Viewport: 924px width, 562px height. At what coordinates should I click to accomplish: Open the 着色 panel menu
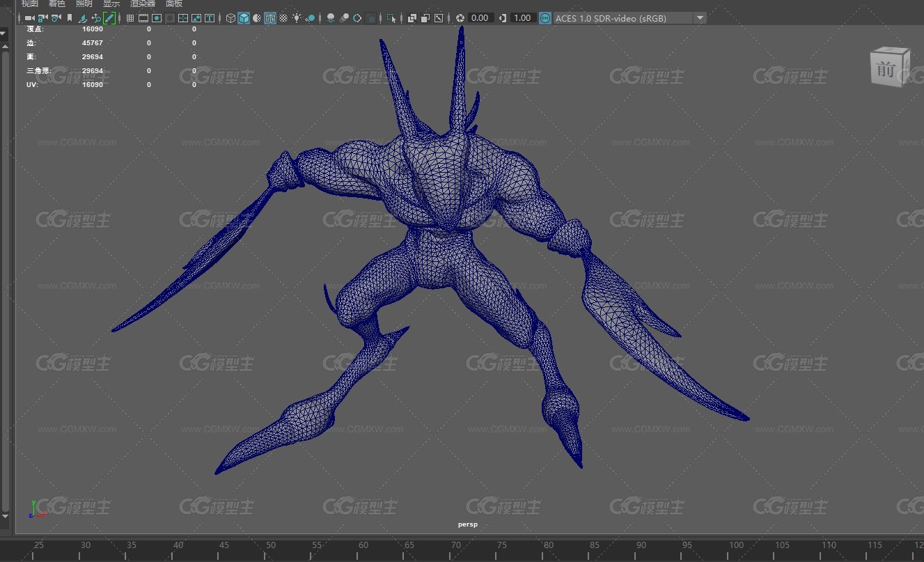pyautogui.click(x=57, y=3)
